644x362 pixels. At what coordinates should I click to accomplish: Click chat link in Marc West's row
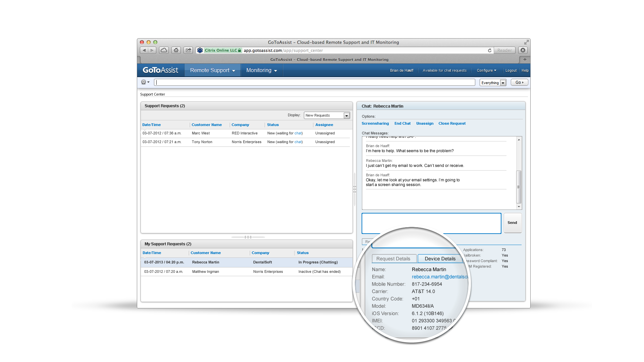(x=298, y=133)
